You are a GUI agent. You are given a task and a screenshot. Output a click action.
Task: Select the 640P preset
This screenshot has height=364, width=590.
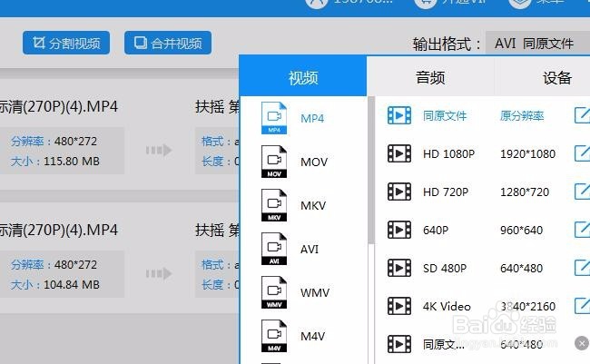tap(436, 230)
